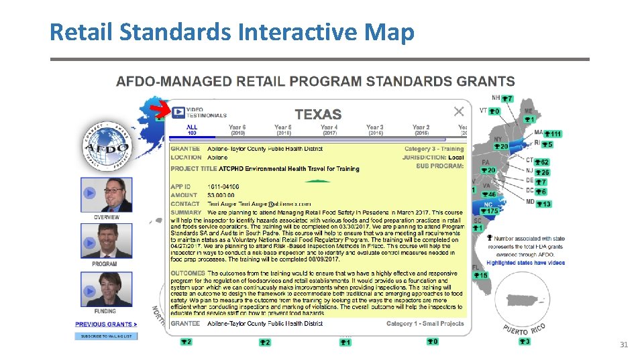Viewport: 644px width, 362px height.
Task: Select the NY 20 grants badge
Action: [501, 146]
